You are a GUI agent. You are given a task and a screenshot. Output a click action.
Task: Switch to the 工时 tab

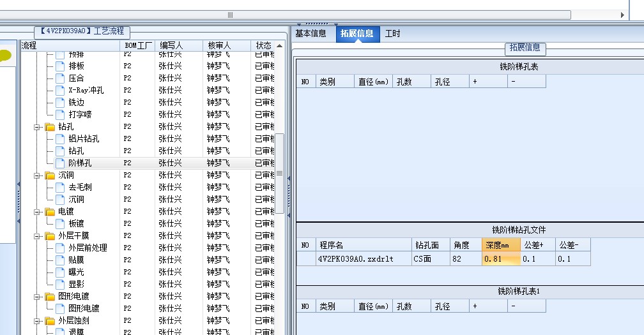click(x=393, y=34)
